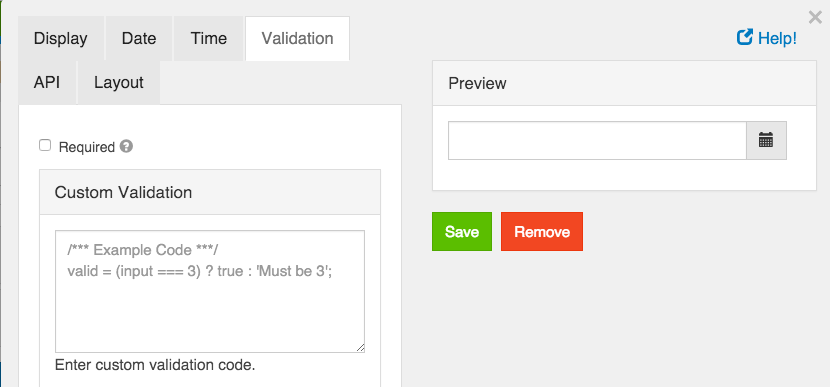Close the dialog with the X icon

point(815,18)
